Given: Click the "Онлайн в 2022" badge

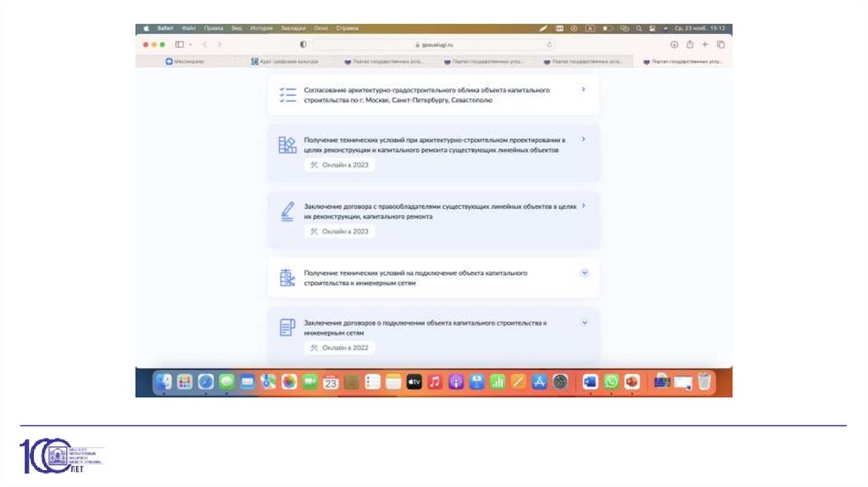Looking at the screenshot, I should pyautogui.click(x=339, y=347).
